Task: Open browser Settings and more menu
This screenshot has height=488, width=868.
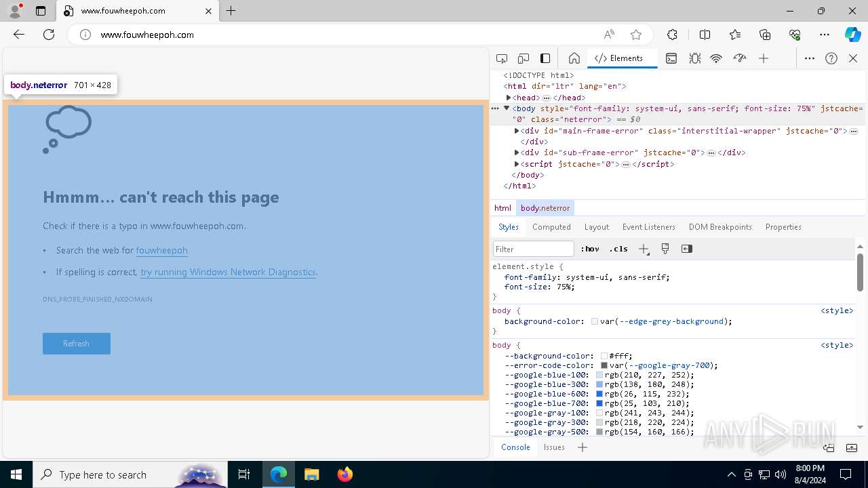Action: (x=825, y=35)
